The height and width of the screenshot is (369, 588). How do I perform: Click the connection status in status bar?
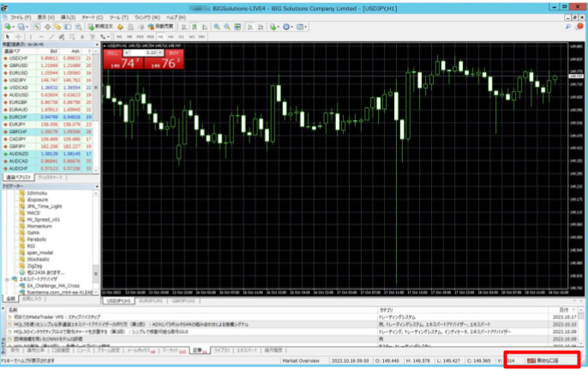(543, 363)
